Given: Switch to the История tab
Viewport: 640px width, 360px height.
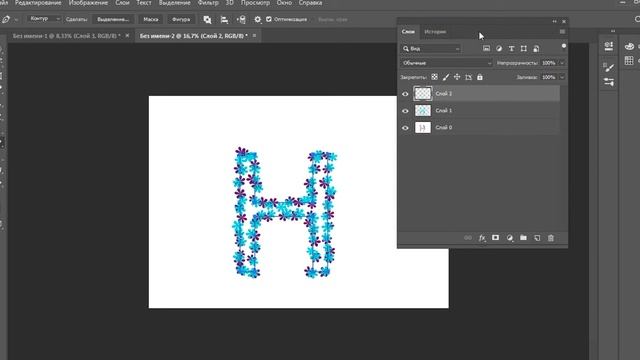Looking at the screenshot, I should (435, 31).
